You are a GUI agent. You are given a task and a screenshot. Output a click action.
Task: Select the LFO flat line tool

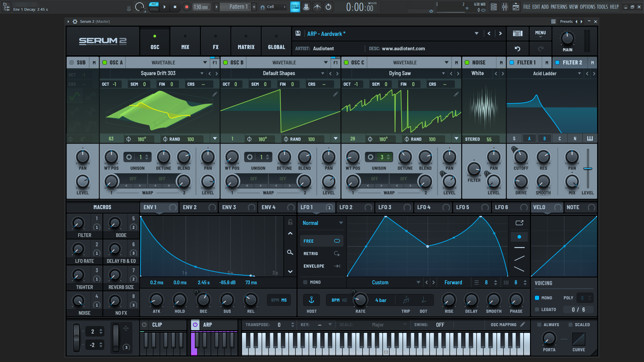(519, 248)
